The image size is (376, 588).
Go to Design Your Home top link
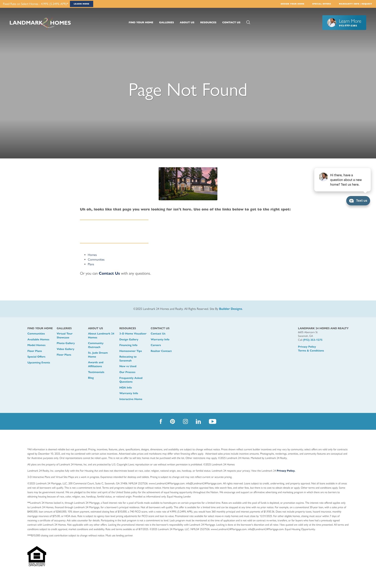point(292,4)
